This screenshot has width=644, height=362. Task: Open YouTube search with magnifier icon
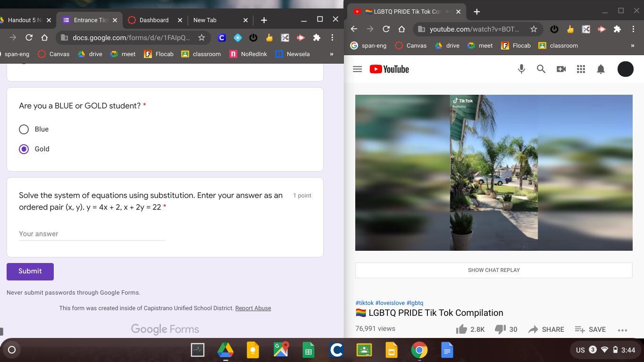click(x=541, y=69)
